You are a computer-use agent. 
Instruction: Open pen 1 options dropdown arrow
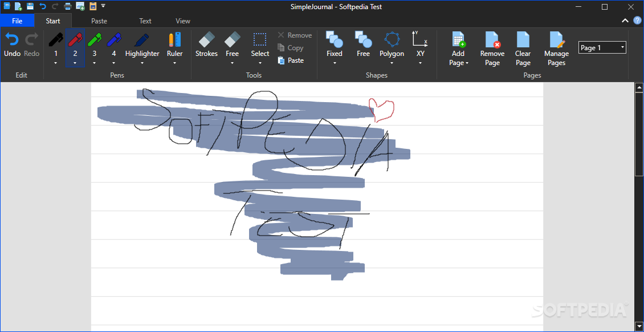point(56,63)
